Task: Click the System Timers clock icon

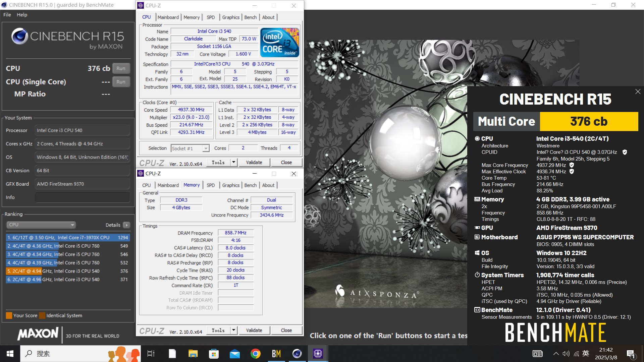Action: (x=477, y=275)
